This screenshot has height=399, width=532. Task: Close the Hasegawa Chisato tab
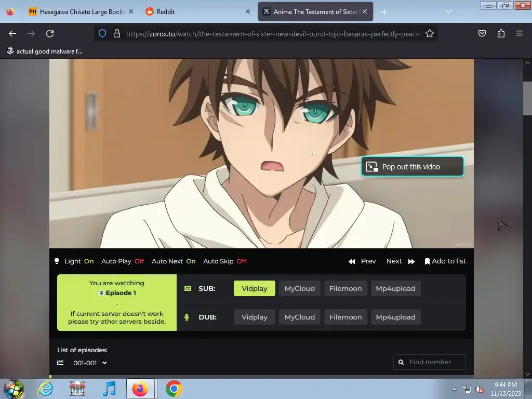point(131,11)
